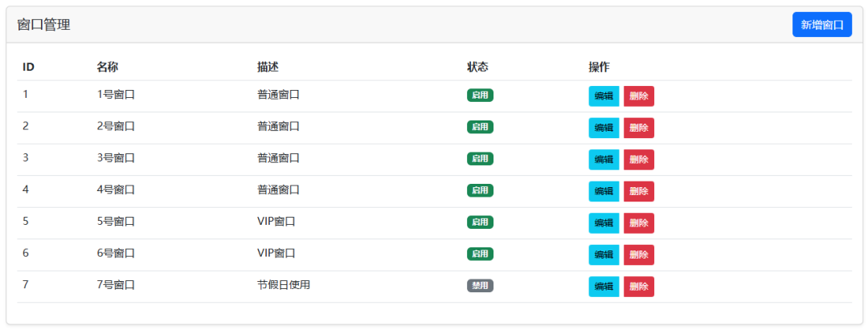Edit the 7号窗口 row

[x=604, y=287]
